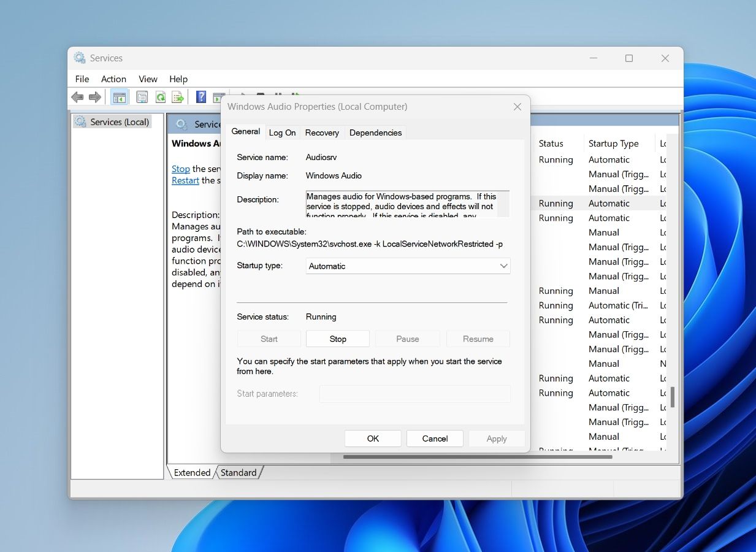Switch to the Dependencies tab
Screen dimensions: 756x552
pos(375,132)
